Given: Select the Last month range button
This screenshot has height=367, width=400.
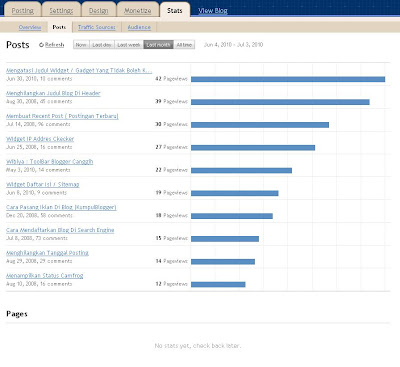Looking at the screenshot, I should coord(158,45).
